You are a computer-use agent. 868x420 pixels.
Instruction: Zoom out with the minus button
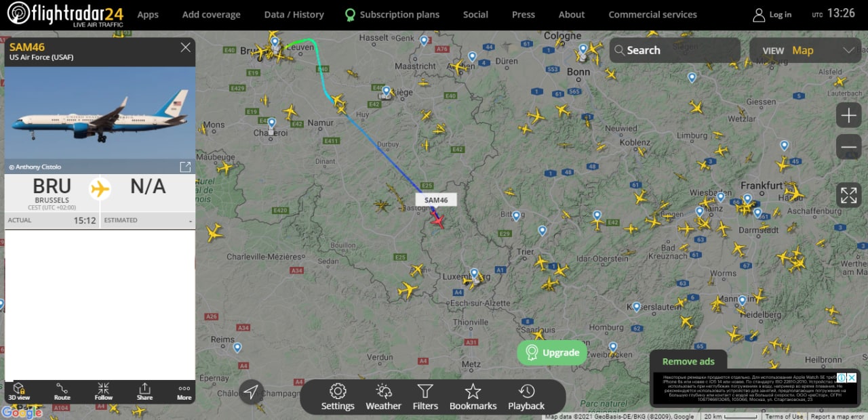tap(848, 147)
